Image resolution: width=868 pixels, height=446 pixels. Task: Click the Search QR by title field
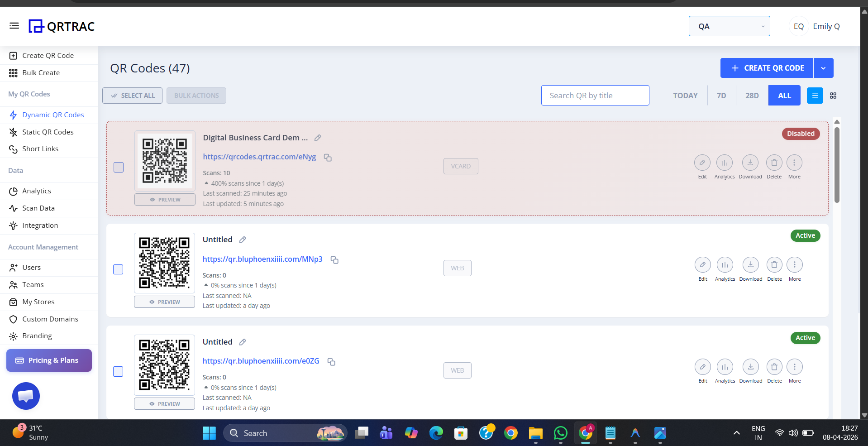pyautogui.click(x=595, y=96)
